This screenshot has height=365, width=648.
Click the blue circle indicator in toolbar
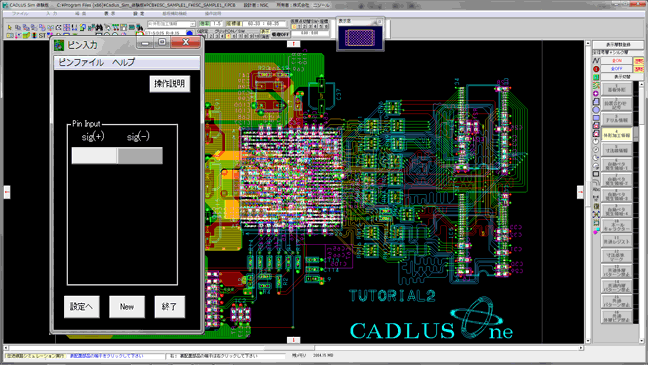click(x=190, y=33)
